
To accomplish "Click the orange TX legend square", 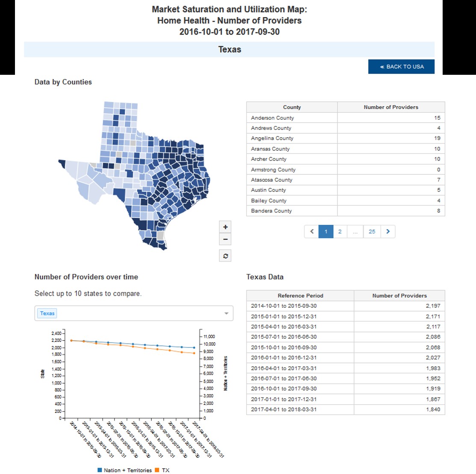I will point(157,470).
